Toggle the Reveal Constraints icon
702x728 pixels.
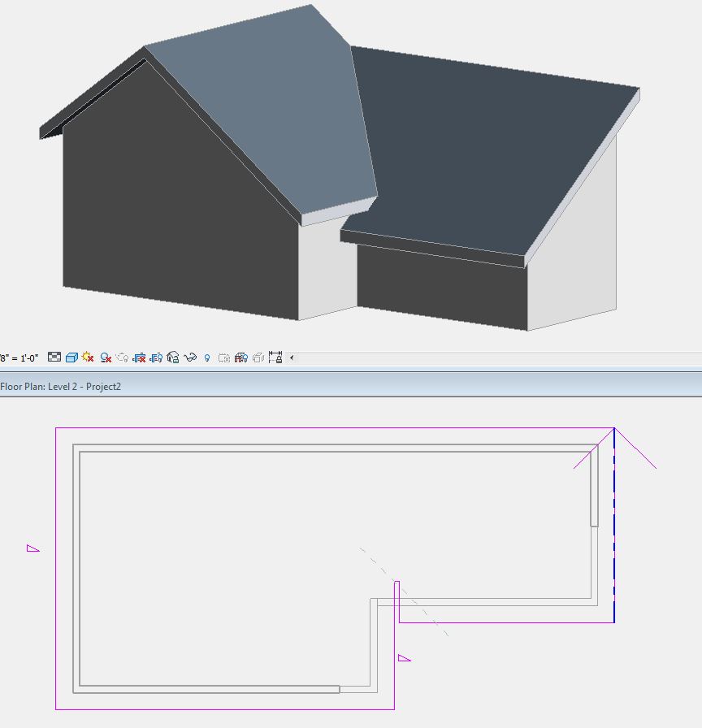pos(275,357)
